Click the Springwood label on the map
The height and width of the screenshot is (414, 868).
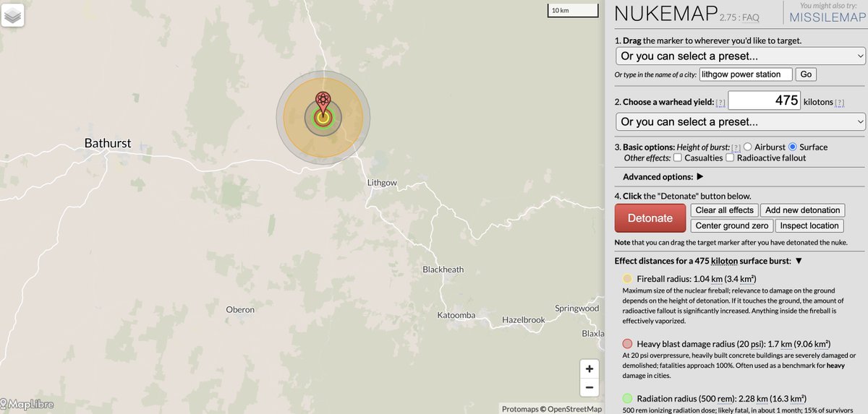point(577,309)
